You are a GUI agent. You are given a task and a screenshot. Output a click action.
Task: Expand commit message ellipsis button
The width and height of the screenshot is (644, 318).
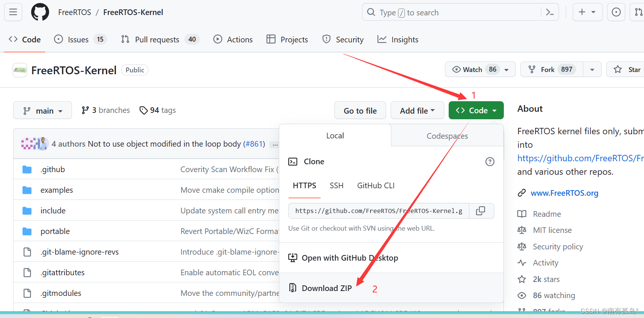(275, 144)
